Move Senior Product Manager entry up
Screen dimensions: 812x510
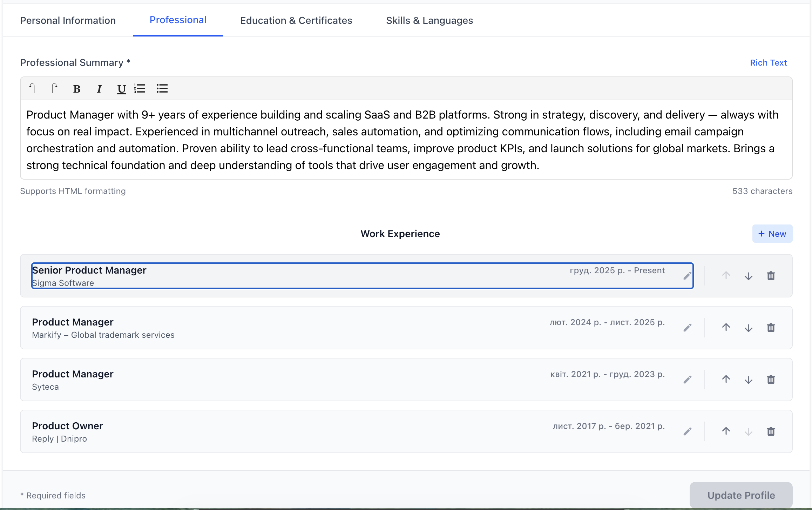pyautogui.click(x=726, y=276)
